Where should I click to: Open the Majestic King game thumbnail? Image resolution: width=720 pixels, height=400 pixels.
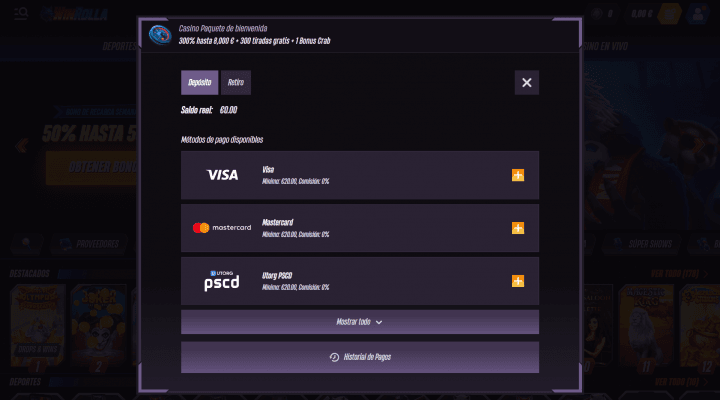click(x=646, y=327)
